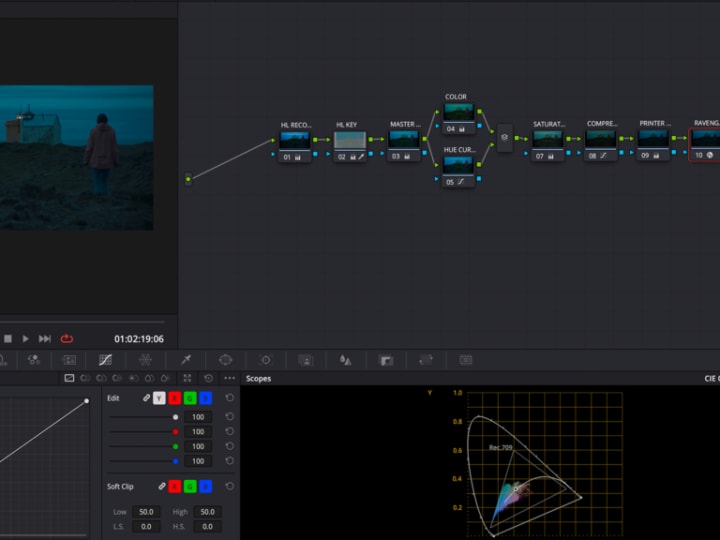Toggle Edit channel ganging link
720x540 pixels.
click(x=146, y=398)
